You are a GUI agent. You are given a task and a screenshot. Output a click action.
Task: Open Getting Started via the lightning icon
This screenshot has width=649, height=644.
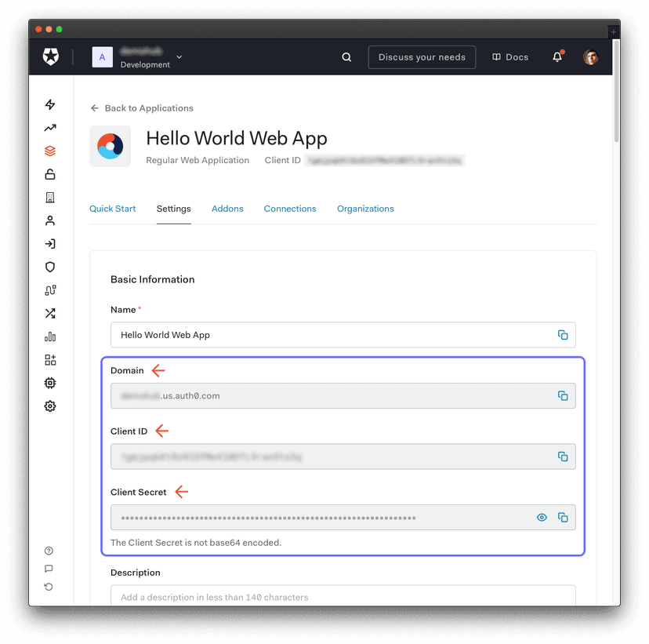(x=49, y=104)
